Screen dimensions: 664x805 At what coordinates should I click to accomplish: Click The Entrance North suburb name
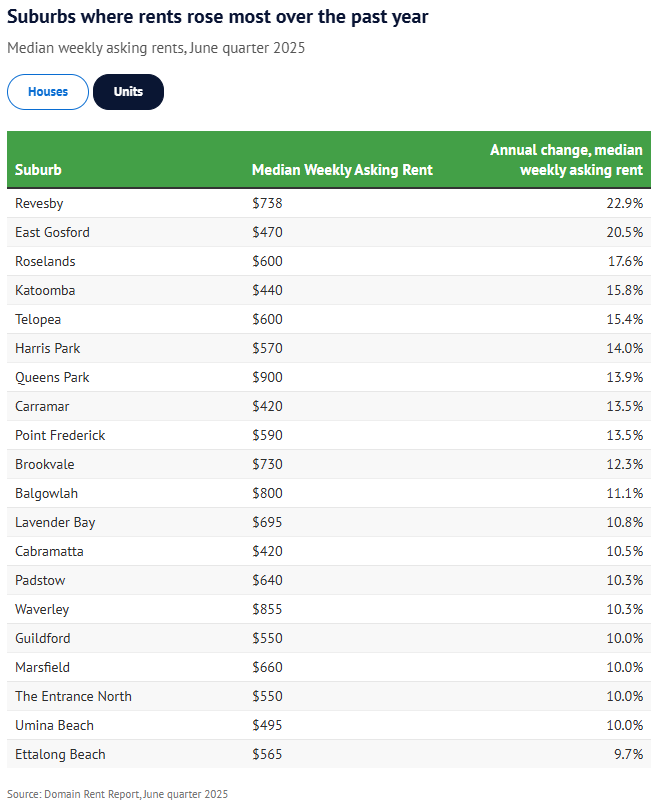click(74, 696)
